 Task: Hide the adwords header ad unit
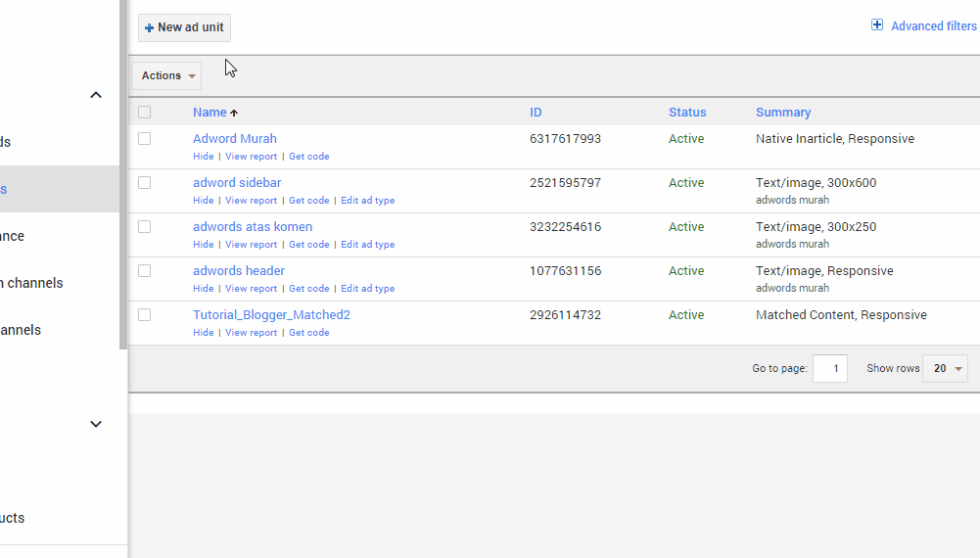pyautogui.click(x=203, y=289)
